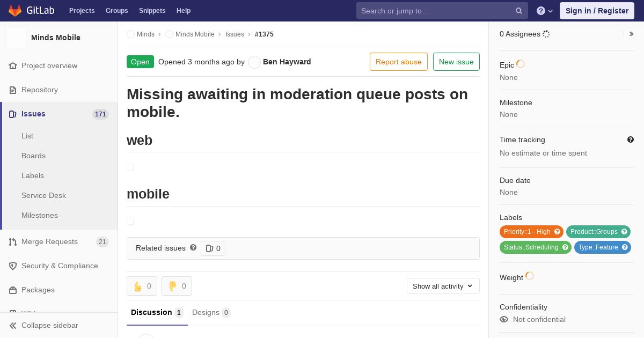Open the Ben Hayward author link
This screenshot has height=338, width=644.
point(287,62)
